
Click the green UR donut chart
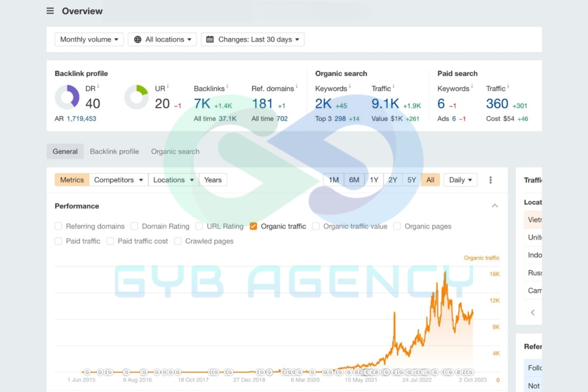click(137, 97)
